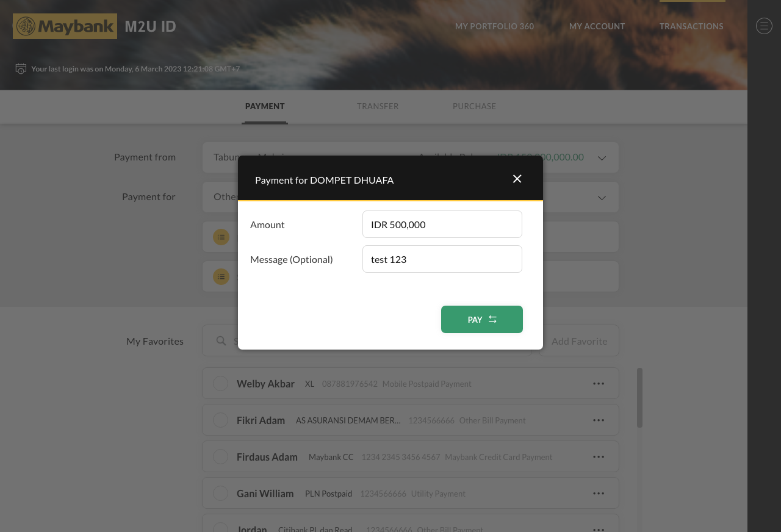The width and height of the screenshot is (781, 532).
Task: Open TRANSACTIONS menu
Action: coord(691,26)
